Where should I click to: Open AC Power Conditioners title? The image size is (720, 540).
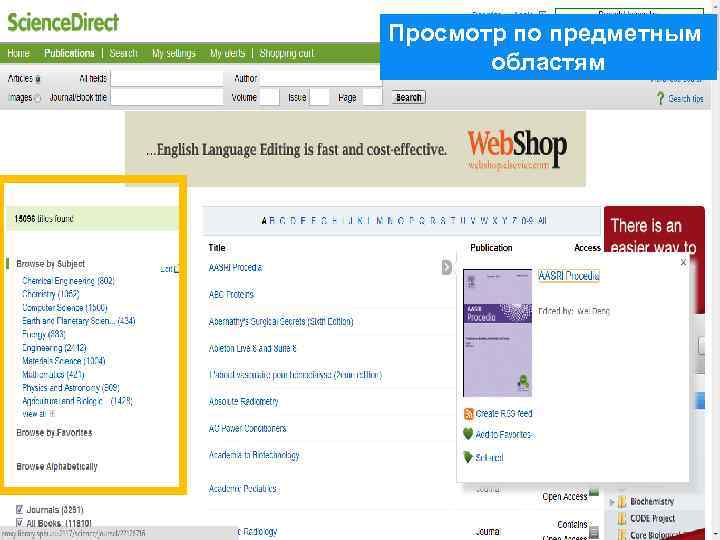coord(248,428)
